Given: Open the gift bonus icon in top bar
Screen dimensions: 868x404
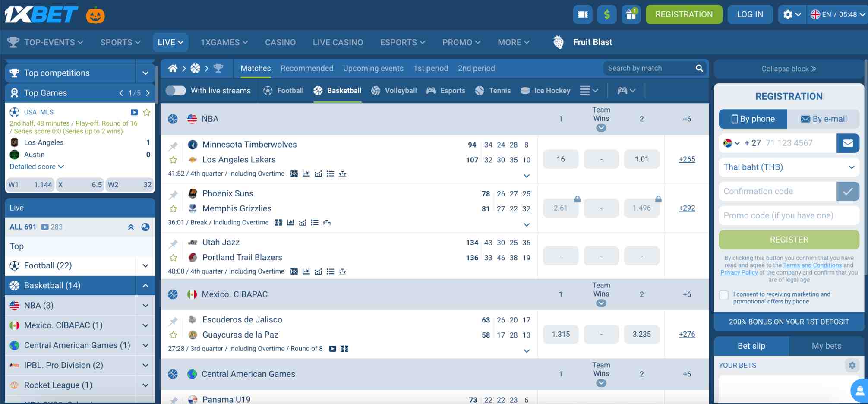Looking at the screenshot, I should [631, 14].
